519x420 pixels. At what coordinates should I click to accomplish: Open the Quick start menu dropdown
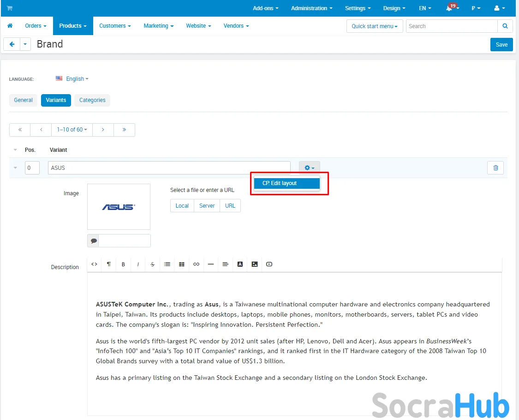coord(375,26)
